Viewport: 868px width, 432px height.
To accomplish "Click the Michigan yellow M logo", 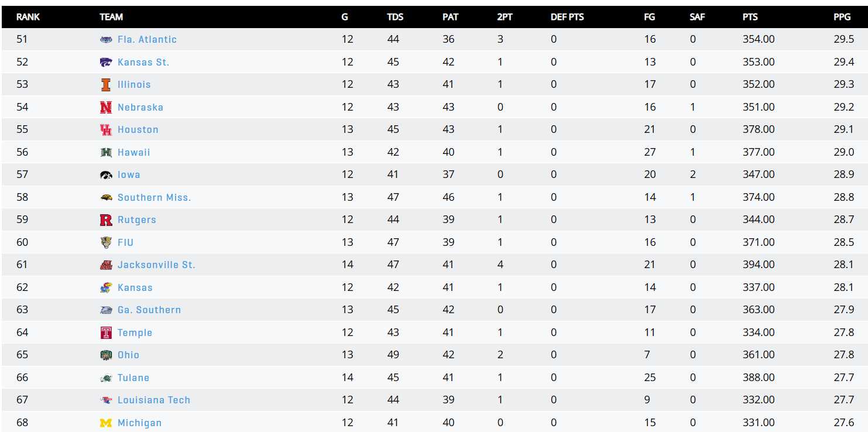I will 106,423.
